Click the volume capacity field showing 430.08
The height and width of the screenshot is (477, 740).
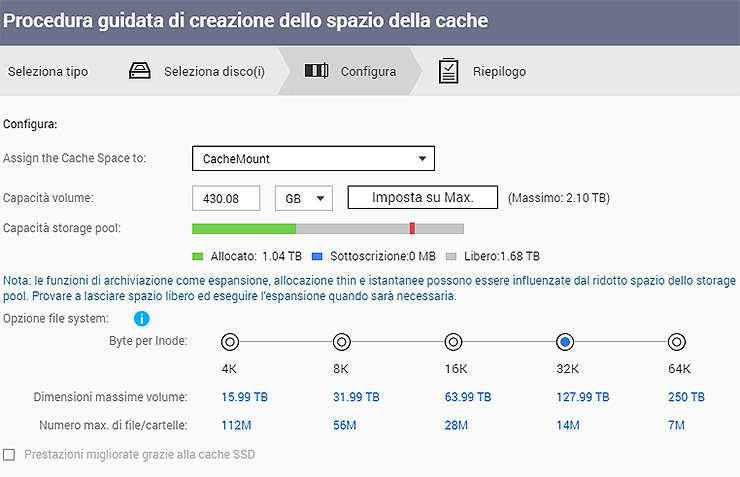coord(225,198)
